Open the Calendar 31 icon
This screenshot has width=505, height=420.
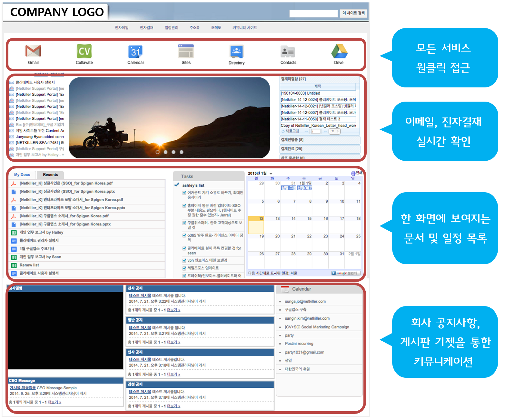pos(135,51)
